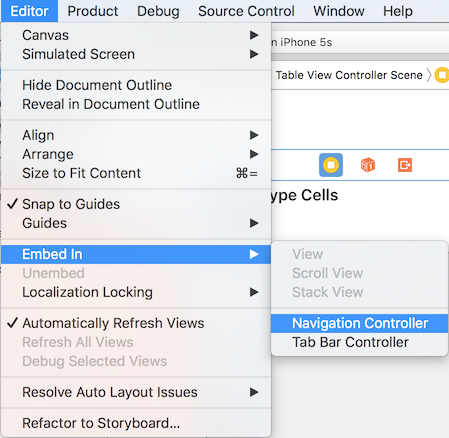Click the orange Exit icon in scene dock
The height and width of the screenshot is (438, 449).
click(405, 165)
